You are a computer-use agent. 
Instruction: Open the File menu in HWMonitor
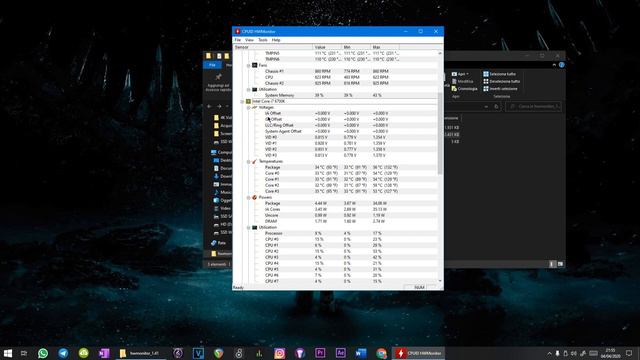click(238, 40)
